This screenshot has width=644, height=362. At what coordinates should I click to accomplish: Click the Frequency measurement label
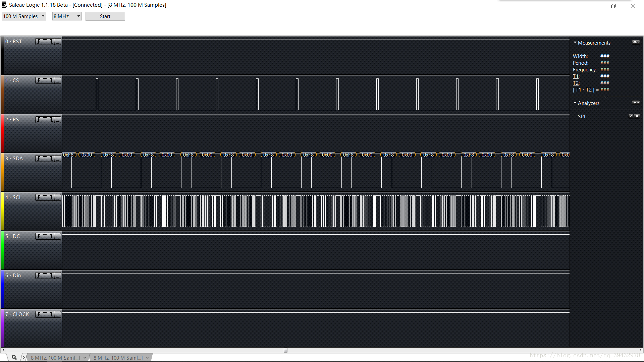[x=585, y=70]
